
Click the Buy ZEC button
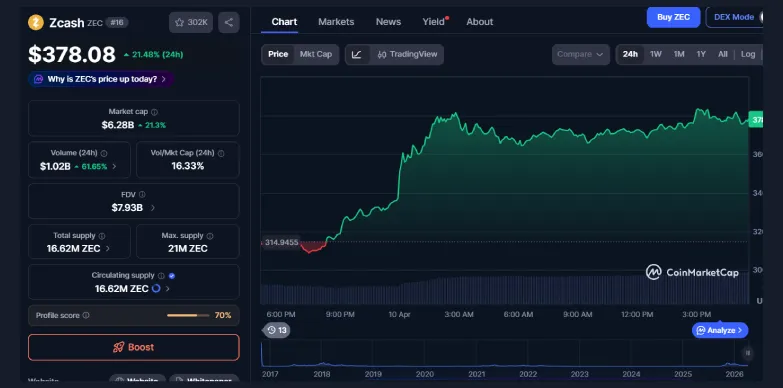673,17
